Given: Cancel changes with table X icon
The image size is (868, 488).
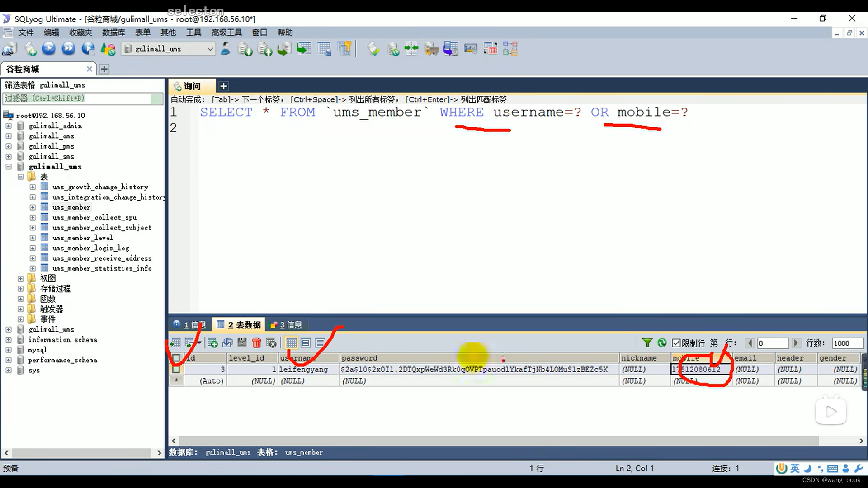Looking at the screenshot, I should (x=271, y=343).
